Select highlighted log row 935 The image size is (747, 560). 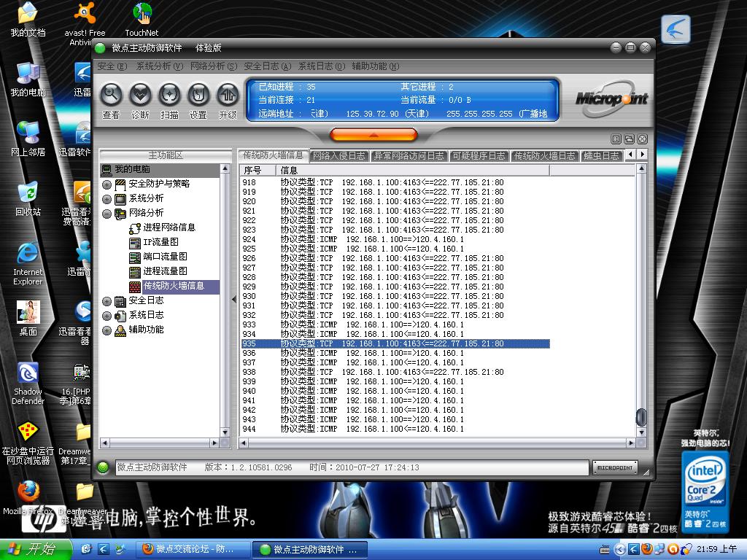point(395,344)
